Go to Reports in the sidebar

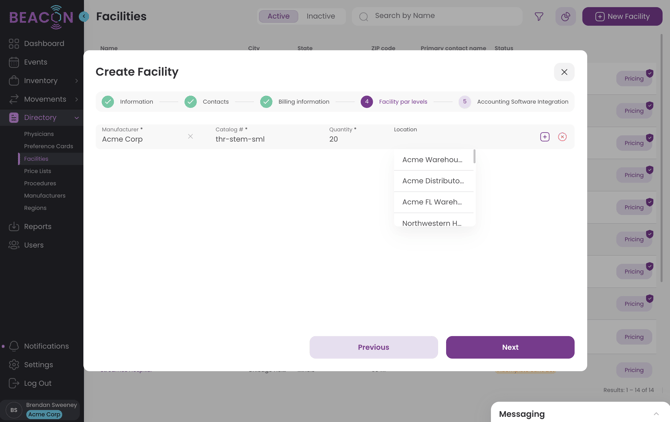(37, 227)
